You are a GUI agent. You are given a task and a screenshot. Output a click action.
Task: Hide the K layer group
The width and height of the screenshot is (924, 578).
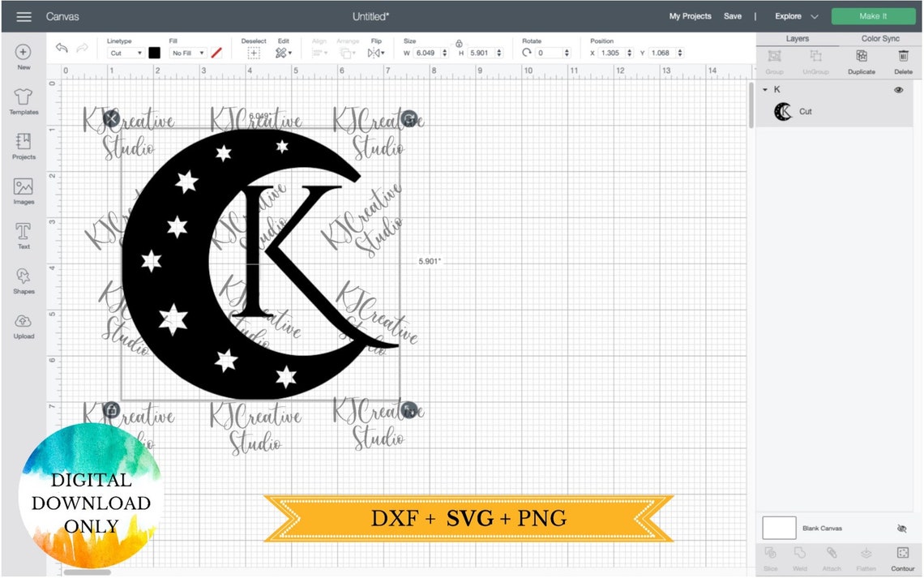(x=899, y=90)
